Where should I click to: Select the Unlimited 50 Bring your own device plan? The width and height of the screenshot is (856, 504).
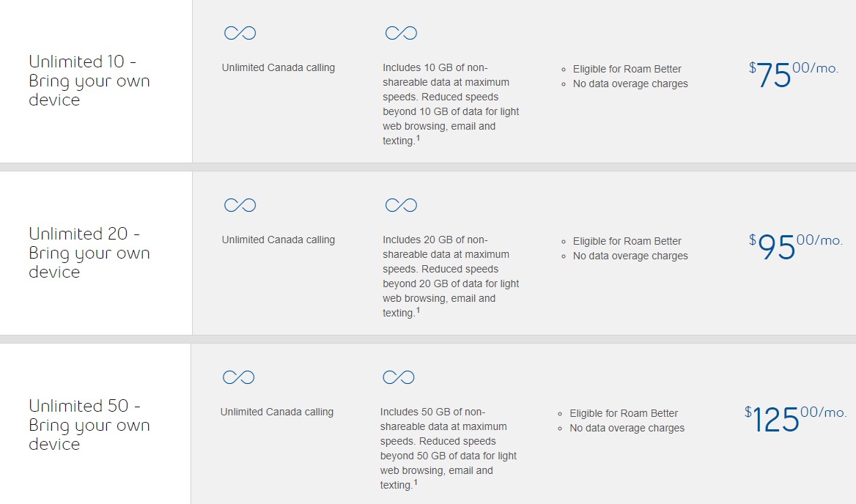click(x=89, y=425)
